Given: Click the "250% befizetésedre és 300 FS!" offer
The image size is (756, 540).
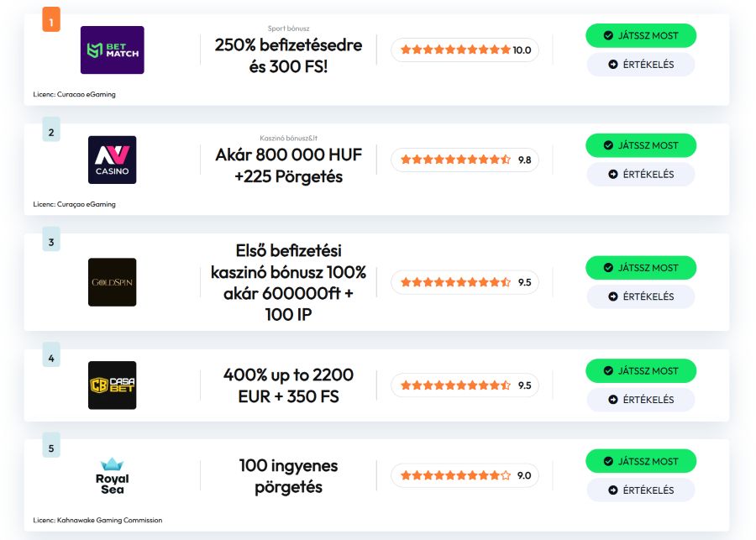Looking at the screenshot, I should coord(288,55).
